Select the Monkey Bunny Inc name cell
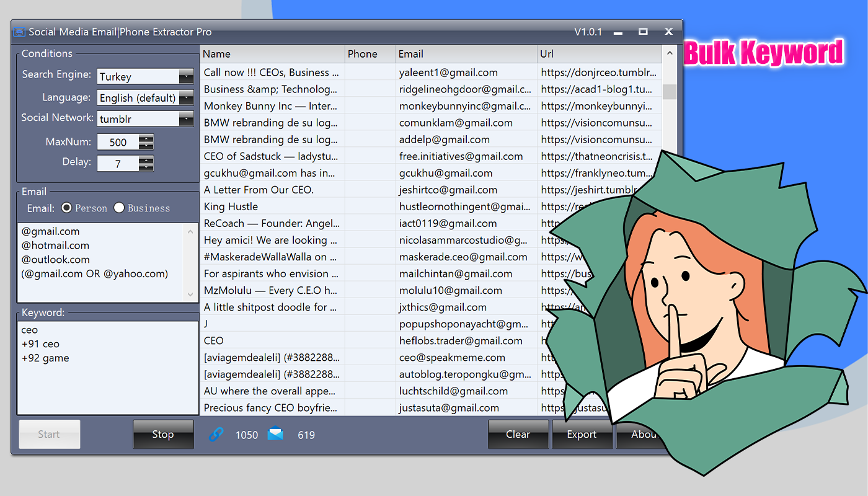 272,106
